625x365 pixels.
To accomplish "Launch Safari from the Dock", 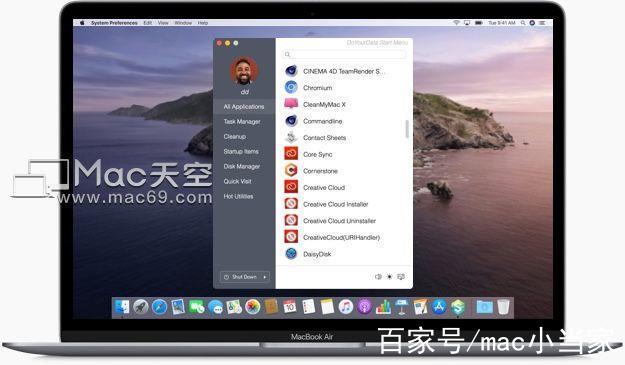I will pyautogui.click(x=159, y=307).
